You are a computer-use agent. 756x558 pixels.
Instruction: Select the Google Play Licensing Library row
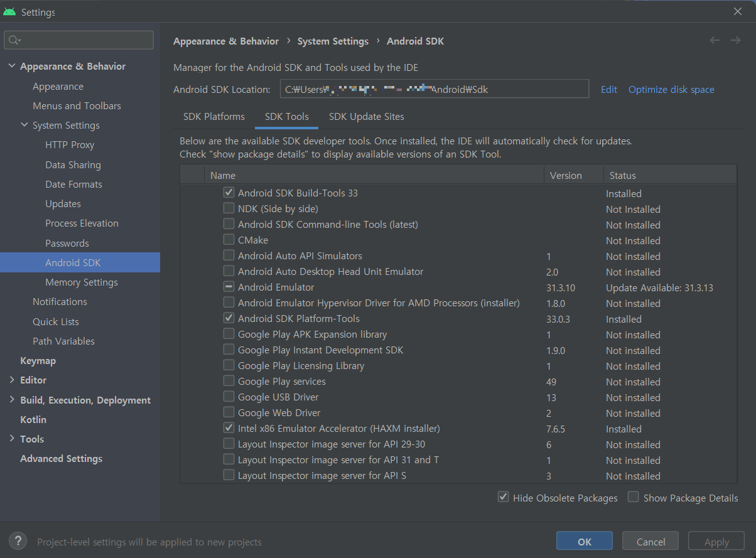pyautogui.click(x=458, y=365)
